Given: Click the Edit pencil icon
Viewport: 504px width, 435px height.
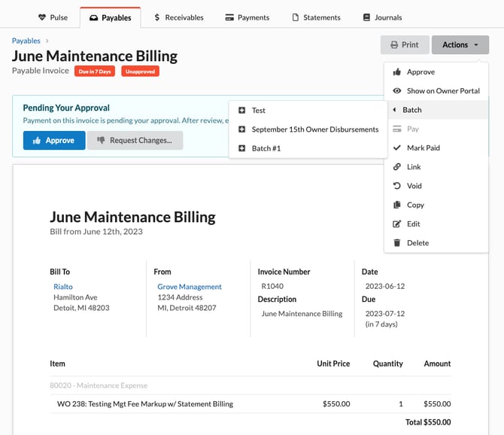Looking at the screenshot, I should (x=397, y=224).
